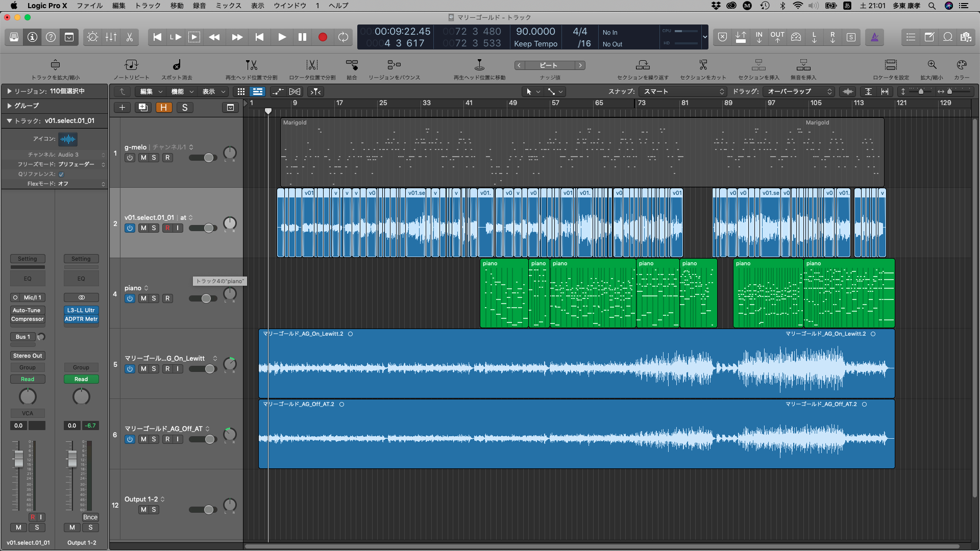Image resolution: width=980 pixels, height=551 pixels.
Task: Toggle the Cycle mode button
Action: (x=343, y=37)
